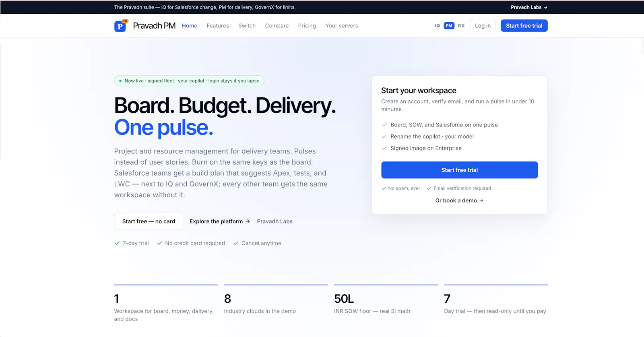Click Start free — no card button
Screen dimensions: 644x337
(x=149, y=221)
